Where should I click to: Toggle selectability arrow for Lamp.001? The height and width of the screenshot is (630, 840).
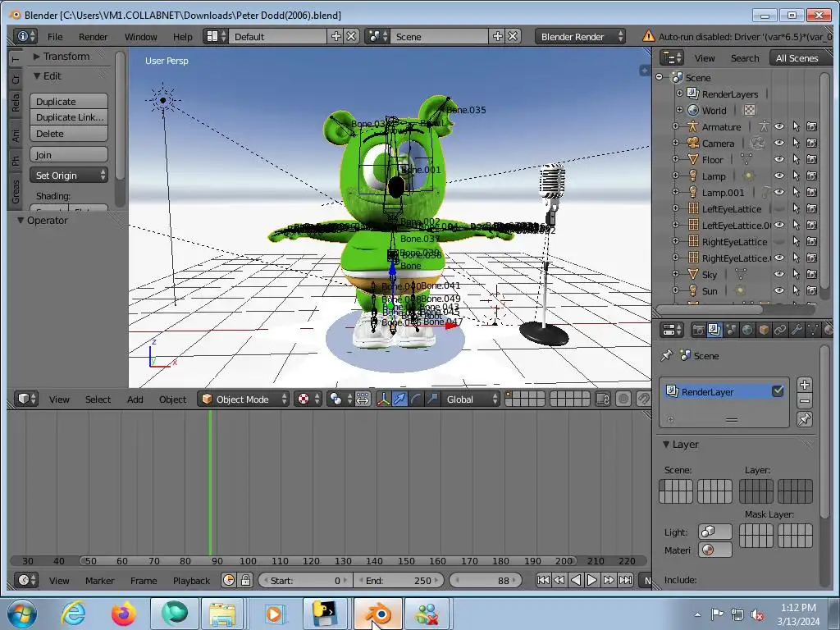tap(796, 192)
